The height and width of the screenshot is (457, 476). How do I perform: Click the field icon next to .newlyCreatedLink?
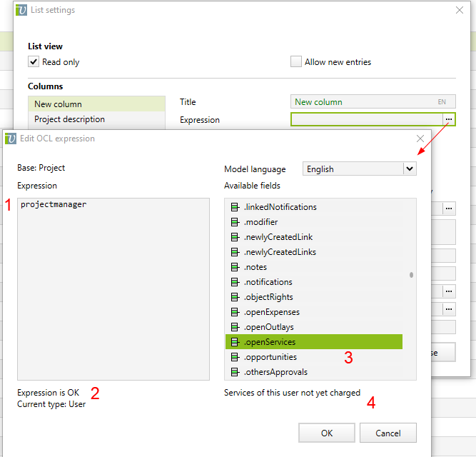tap(235, 237)
